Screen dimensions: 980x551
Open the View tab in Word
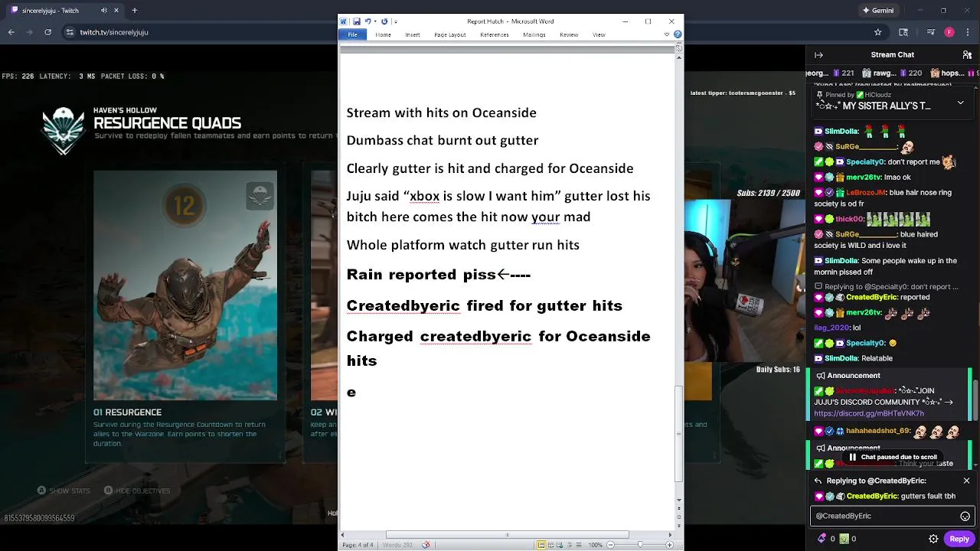(x=599, y=34)
